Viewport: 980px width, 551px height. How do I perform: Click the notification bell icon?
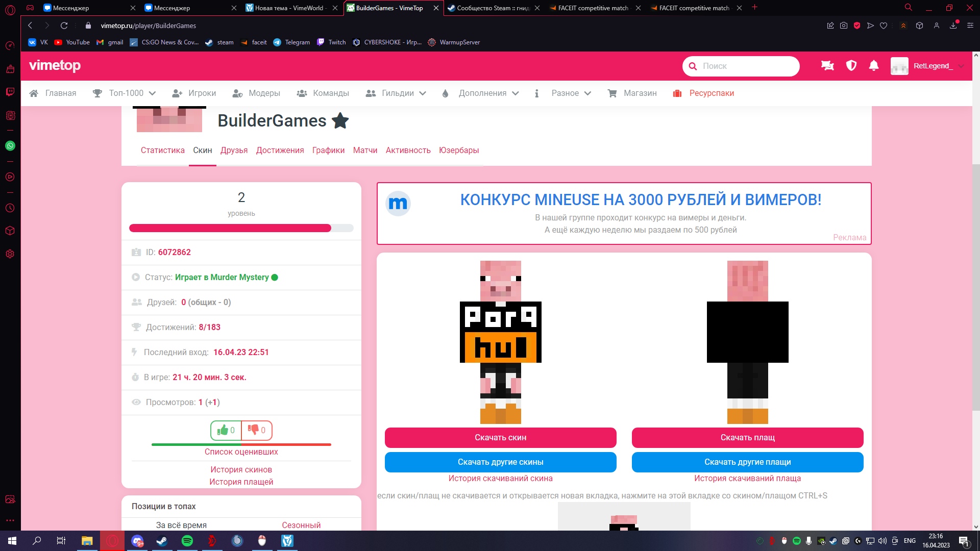[x=874, y=66]
